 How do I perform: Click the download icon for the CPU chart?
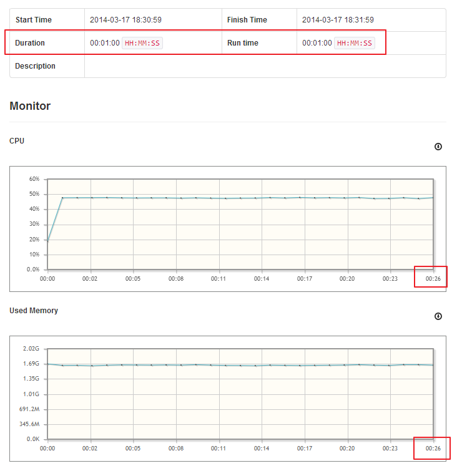point(438,147)
